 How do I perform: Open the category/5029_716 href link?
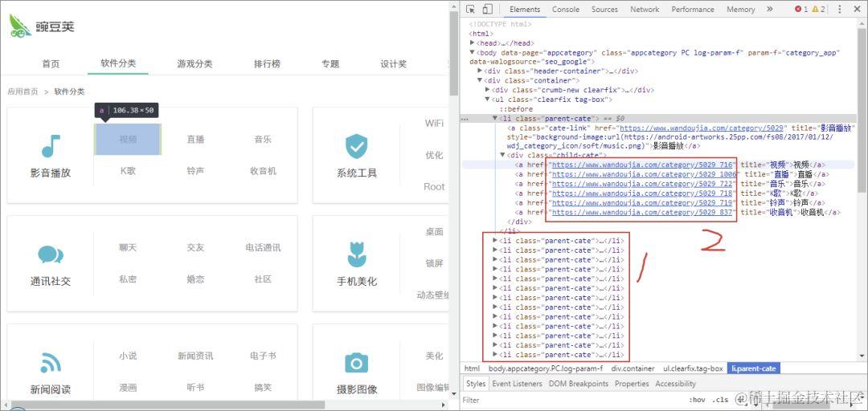tap(643, 165)
